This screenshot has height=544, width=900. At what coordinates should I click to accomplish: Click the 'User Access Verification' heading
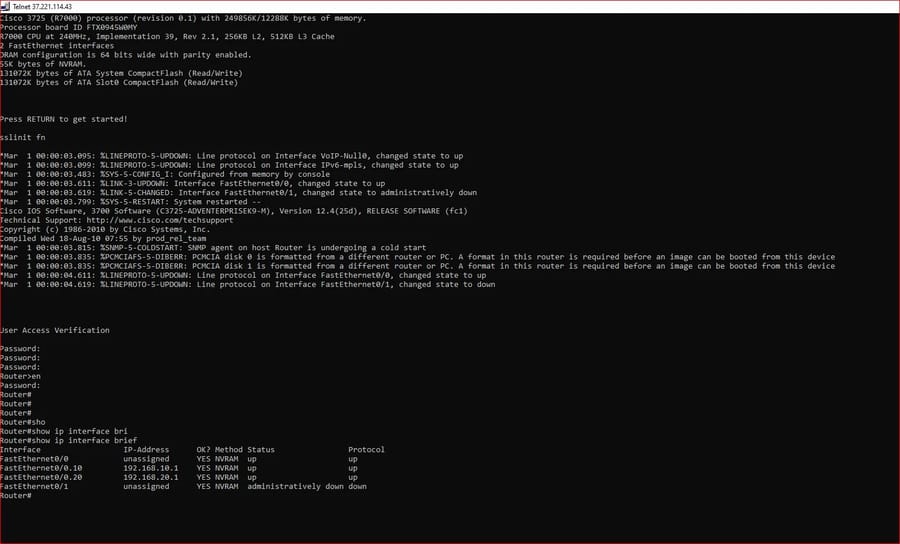click(x=55, y=331)
